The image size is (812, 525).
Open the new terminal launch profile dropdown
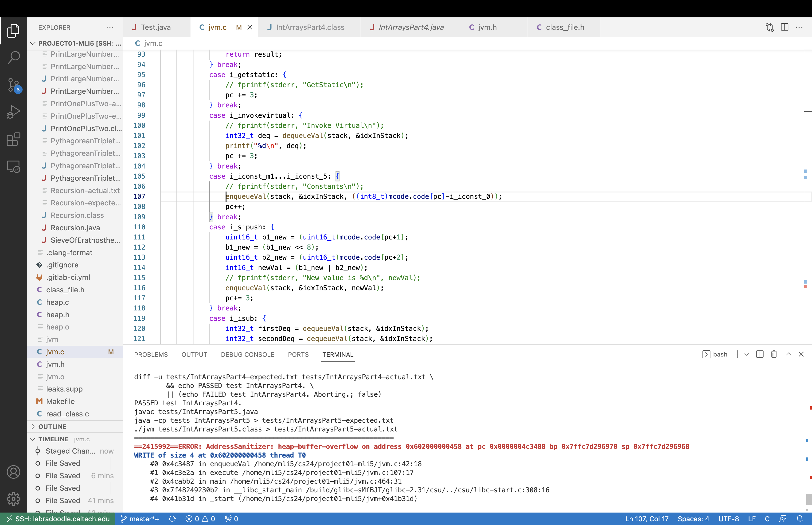pyautogui.click(x=747, y=355)
